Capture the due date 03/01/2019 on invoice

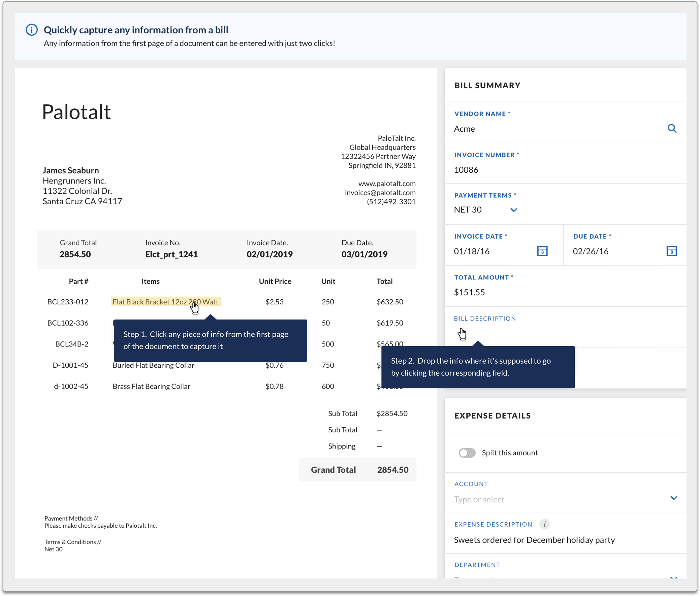click(364, 254)
